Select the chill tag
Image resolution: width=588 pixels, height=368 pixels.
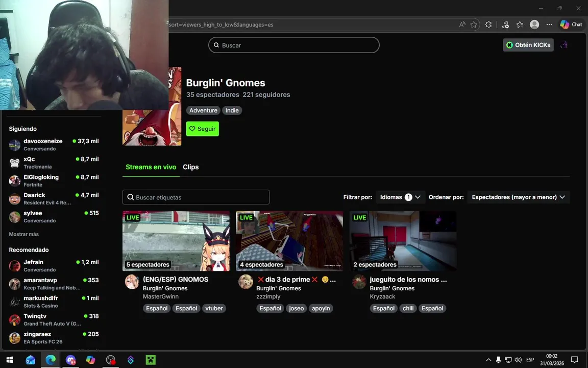[408, 308]
